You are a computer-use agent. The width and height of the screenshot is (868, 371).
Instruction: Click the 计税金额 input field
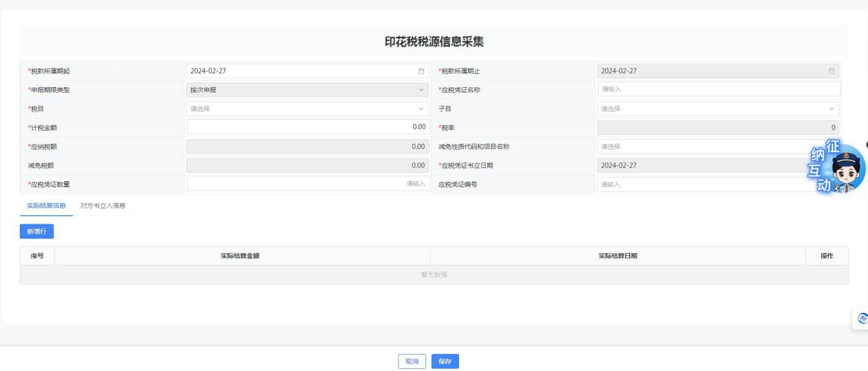[308, 127]
